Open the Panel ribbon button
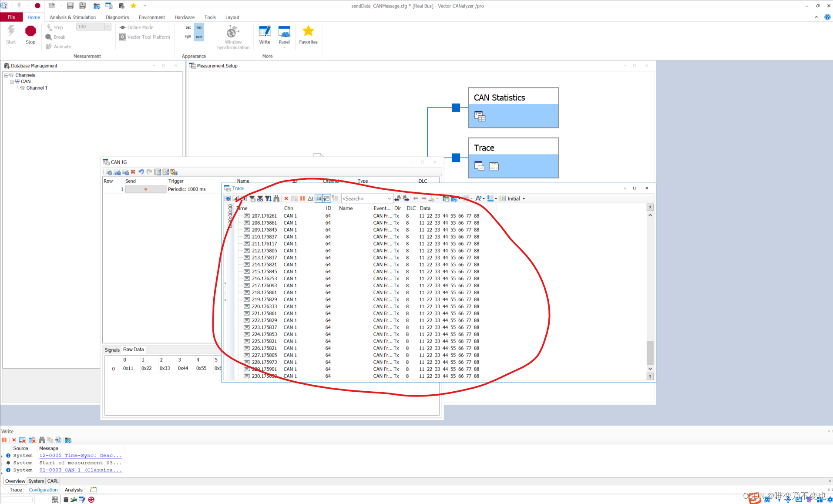This screenshot has width=833, height=504. tap(284, 35)
